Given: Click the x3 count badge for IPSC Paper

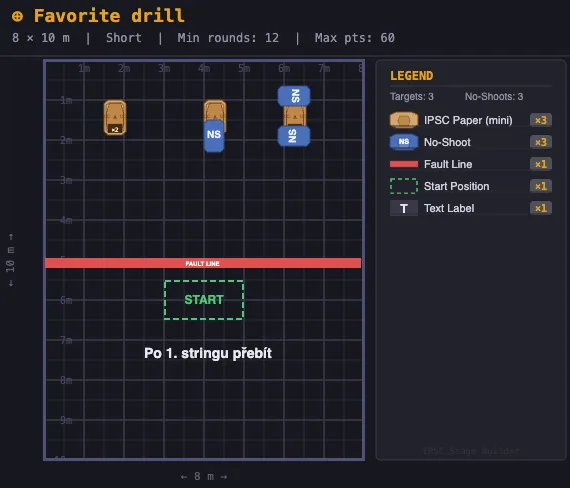Looking at the screenshot, I should click(541, 120).
